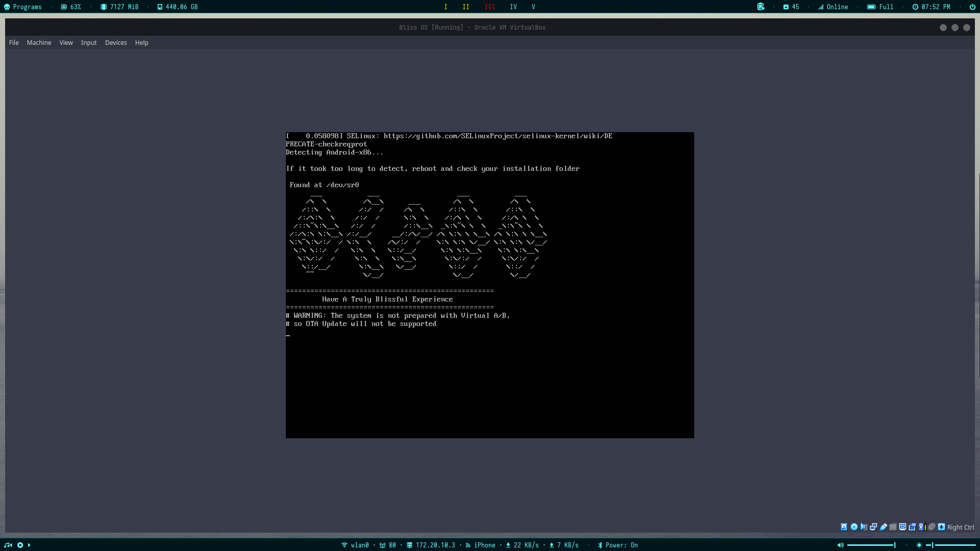The height and width of the screenshot is (551, 980).
Task: Click the keyboard capture arrow indicator
Action: (x=941, y=527)
